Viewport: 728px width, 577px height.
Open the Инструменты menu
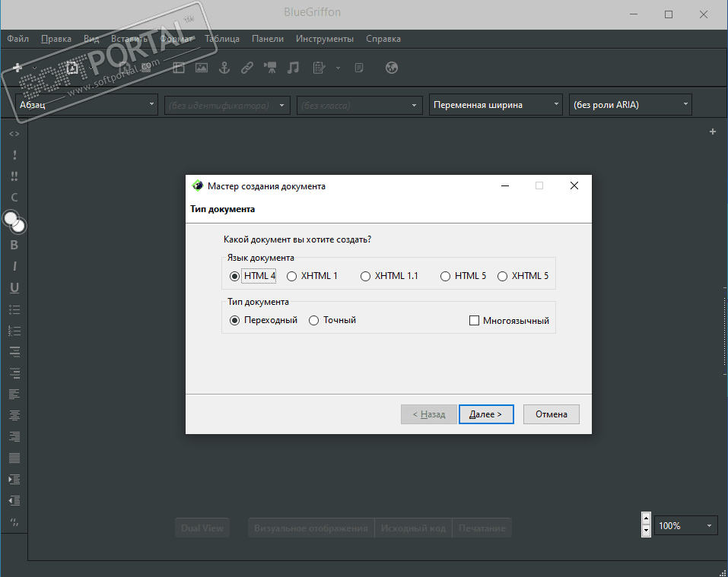pyautogui.click(x=325, y=39)
